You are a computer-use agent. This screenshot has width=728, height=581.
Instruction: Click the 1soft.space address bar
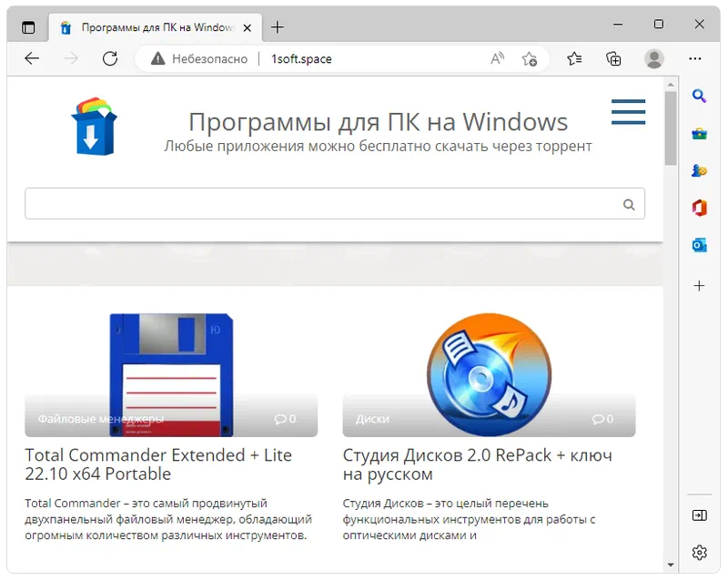coord(301,59)
